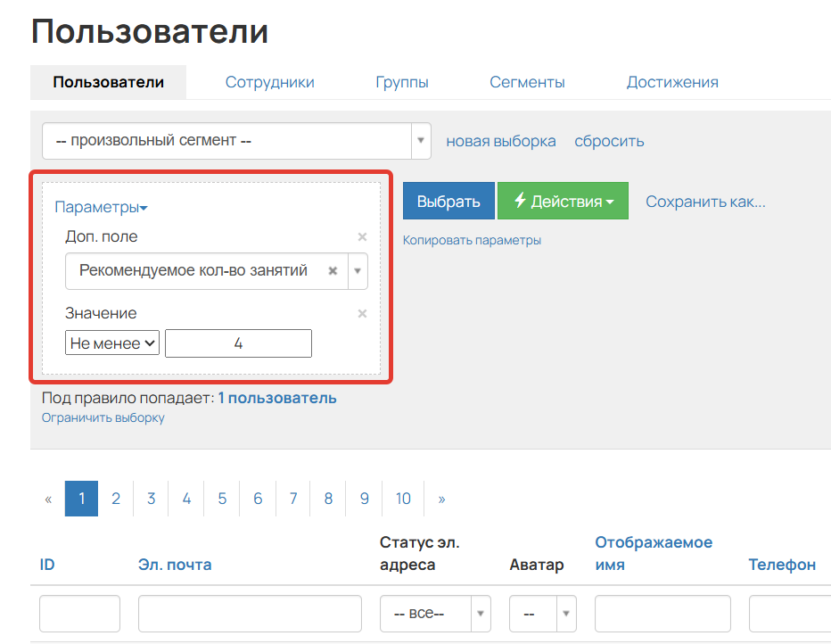Click "новая выборка" link

501,140
